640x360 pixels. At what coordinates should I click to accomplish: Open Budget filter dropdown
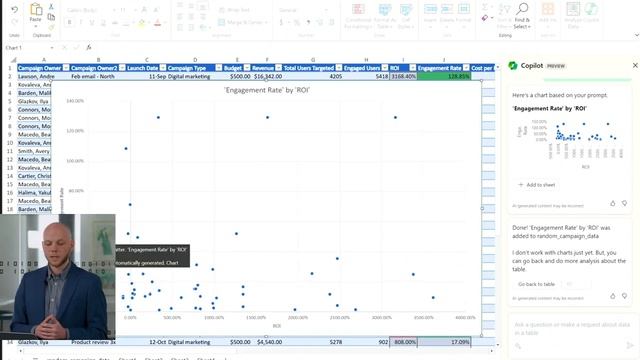[247, 68]
